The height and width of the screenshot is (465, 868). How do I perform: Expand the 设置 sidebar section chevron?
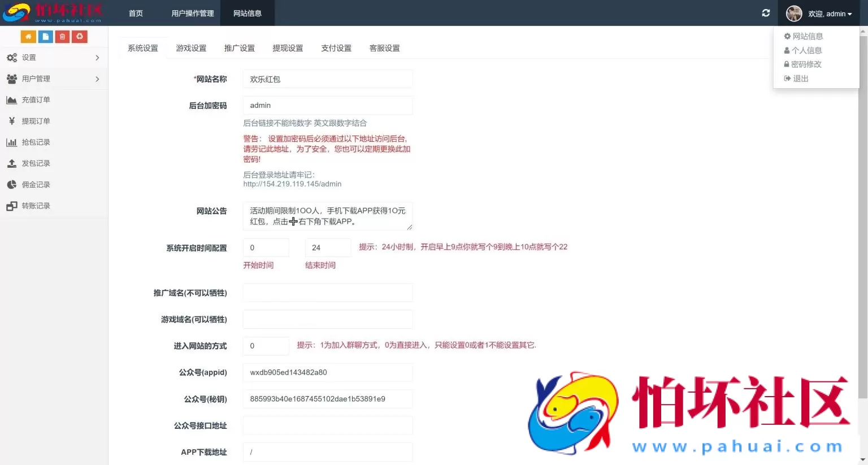tap(97, 57)
